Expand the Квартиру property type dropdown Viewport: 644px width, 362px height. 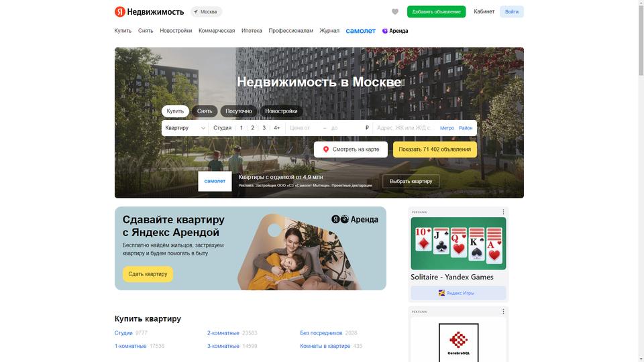tap(185, 128)
